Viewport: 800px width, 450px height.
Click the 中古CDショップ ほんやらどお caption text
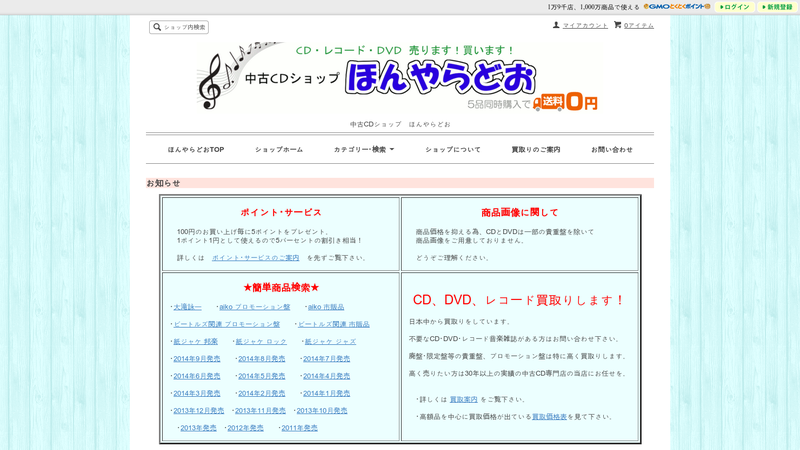coord(400,124)
